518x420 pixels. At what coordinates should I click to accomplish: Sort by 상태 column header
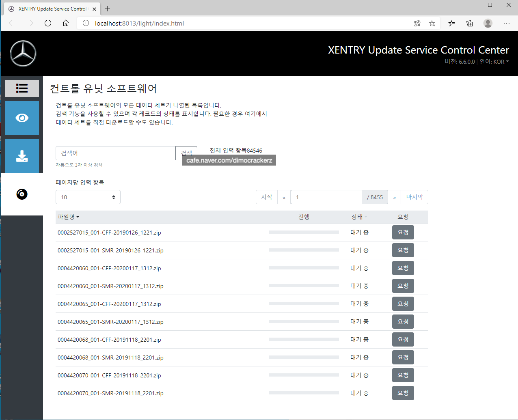coord(359,217)
